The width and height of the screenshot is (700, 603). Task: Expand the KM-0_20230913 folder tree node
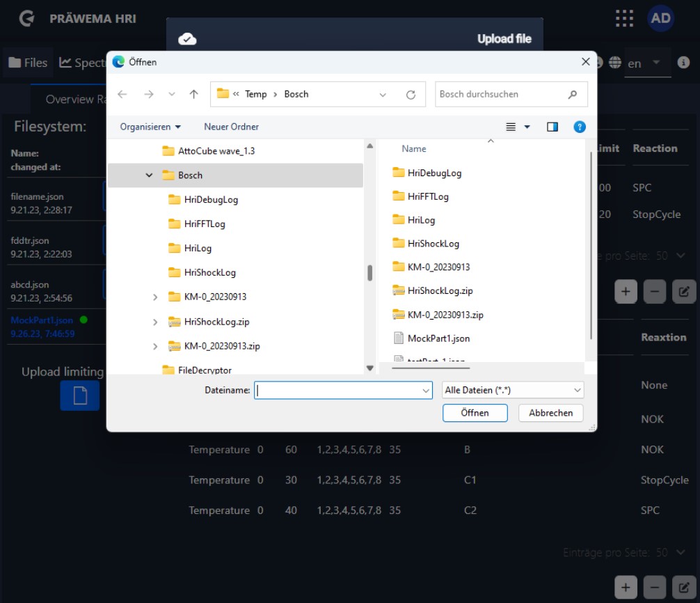(155, 297)
